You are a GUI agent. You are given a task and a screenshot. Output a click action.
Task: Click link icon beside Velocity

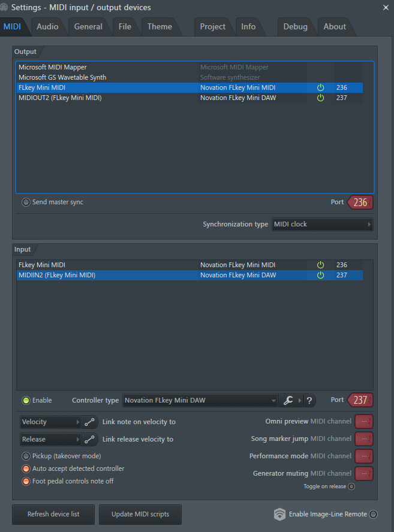click(90, 422)
